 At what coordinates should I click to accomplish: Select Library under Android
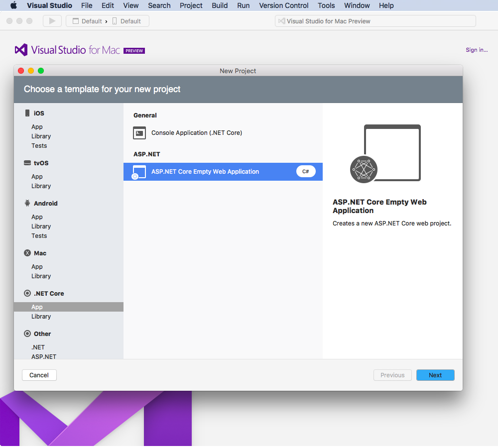click(41, 226)
